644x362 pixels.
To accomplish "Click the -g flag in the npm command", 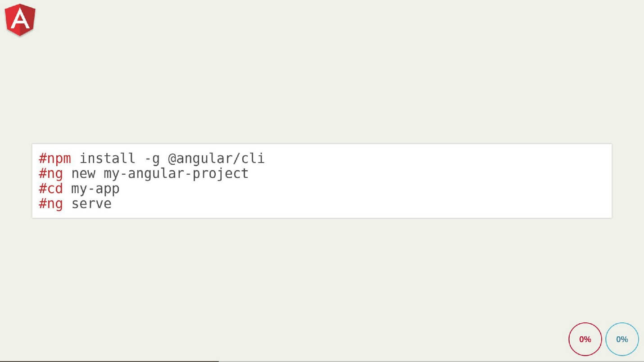I will [151, 158].
